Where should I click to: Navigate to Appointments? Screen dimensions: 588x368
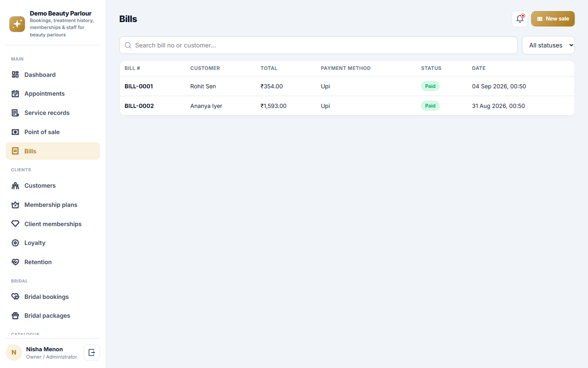coord(53,94)
